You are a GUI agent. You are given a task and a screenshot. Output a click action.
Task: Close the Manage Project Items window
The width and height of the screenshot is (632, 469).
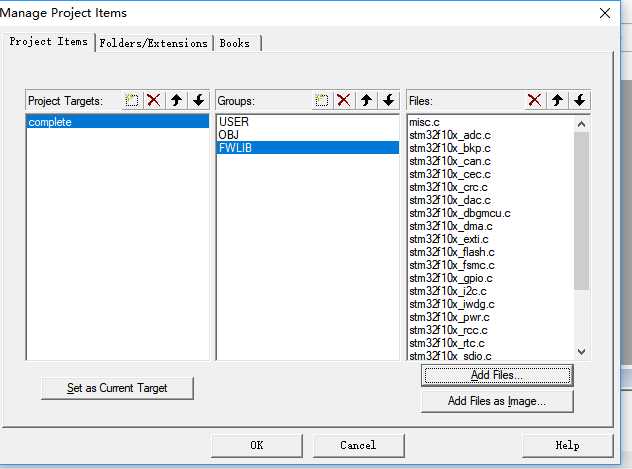click(605, 13)
